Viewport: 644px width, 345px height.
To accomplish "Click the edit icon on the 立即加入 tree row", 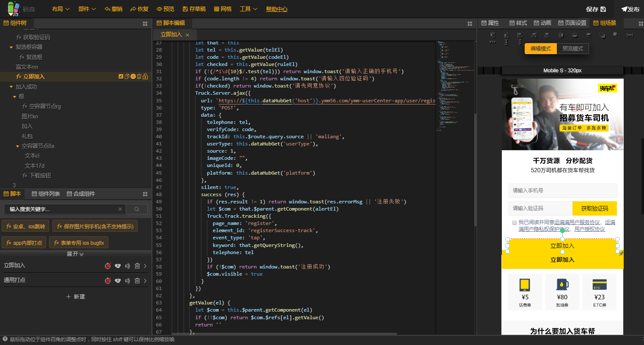I will point(121,77).
